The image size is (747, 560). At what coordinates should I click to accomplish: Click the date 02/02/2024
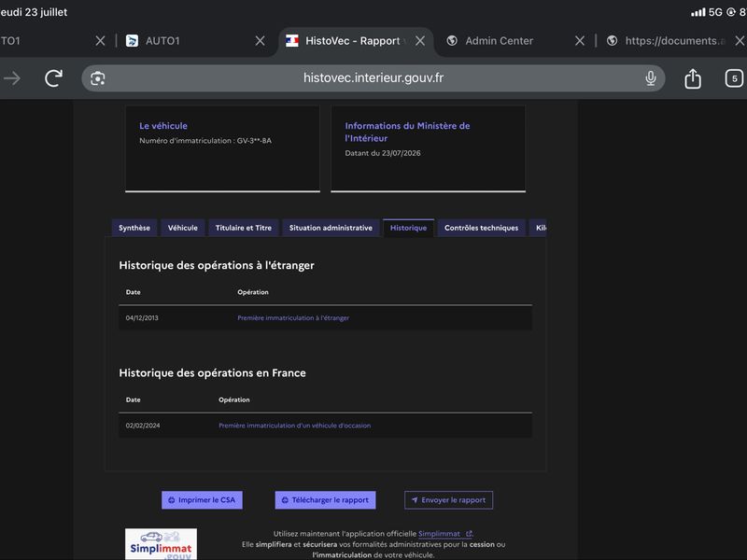143,426
